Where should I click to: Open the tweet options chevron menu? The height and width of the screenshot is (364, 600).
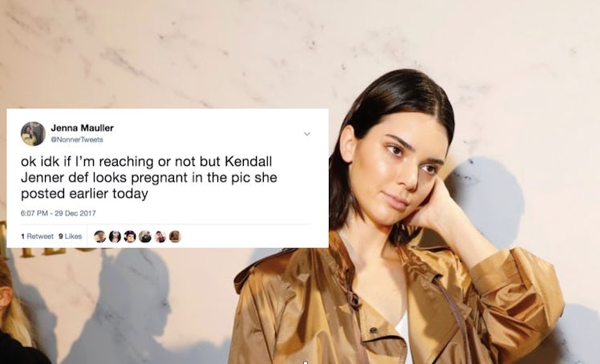pos(307,134)
